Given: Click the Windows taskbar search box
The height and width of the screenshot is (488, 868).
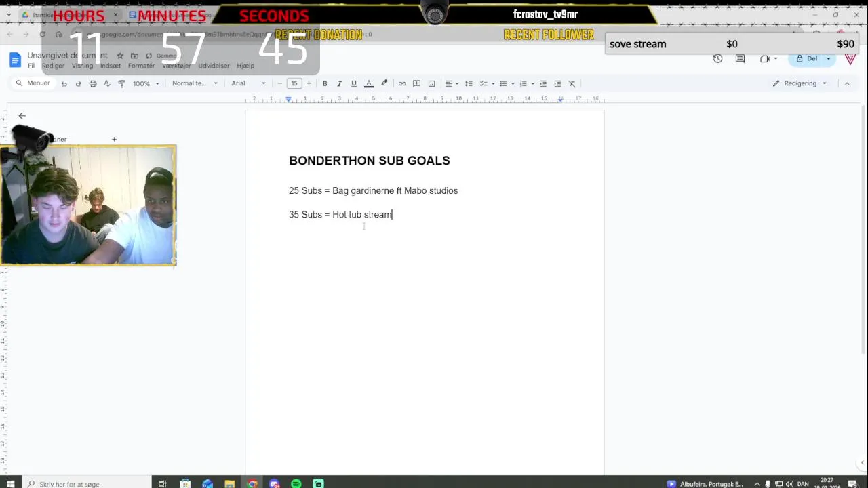Looking at the screenshot, I should pos(86,483).
